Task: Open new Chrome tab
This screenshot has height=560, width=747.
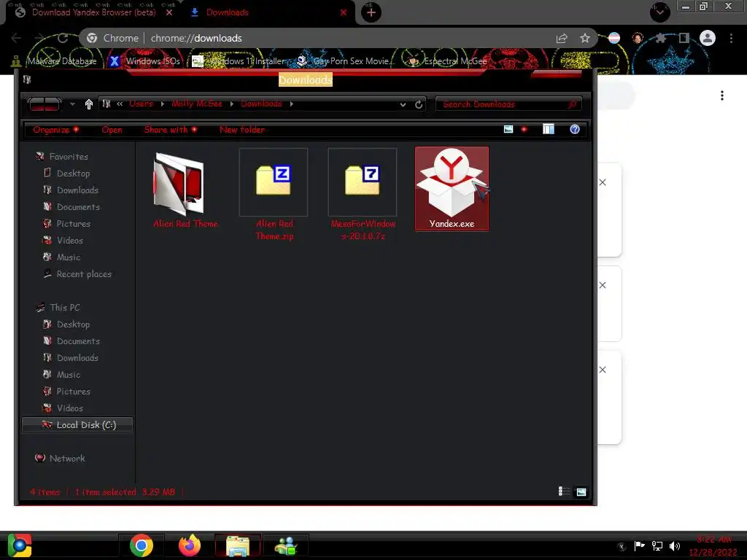Action: [371, 12]
